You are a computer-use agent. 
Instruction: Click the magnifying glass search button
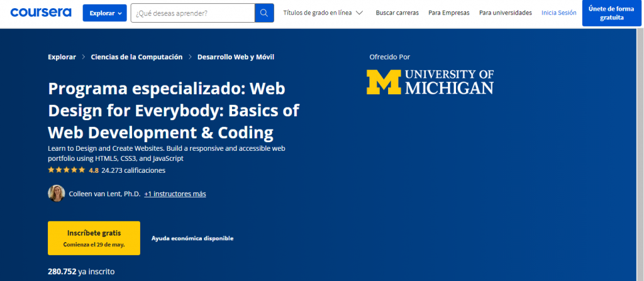pyautogui.click(x=264, y=13)
